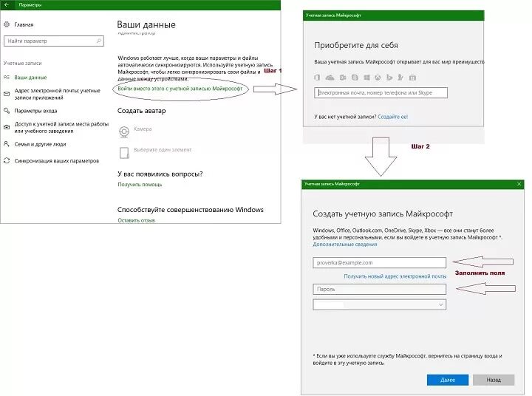532x396 pixels.
Task: Click the Пароль password field
Action: [379, 289]
